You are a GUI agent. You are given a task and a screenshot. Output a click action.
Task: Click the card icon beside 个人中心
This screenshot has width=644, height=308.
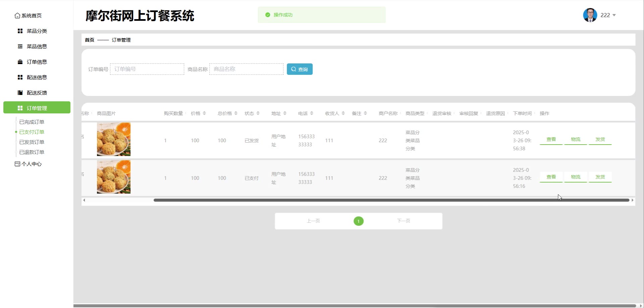17,164
